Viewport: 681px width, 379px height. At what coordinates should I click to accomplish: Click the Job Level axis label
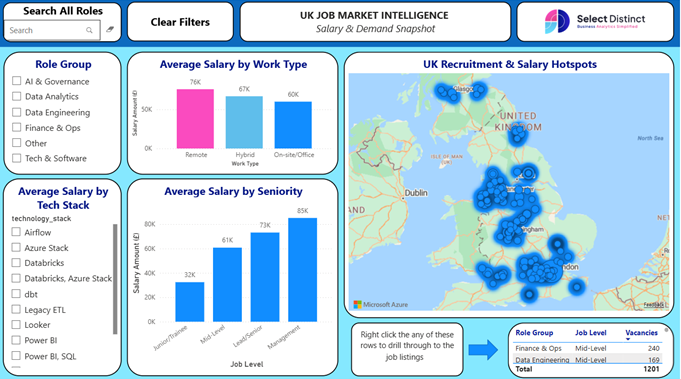[x=247, y=364]
